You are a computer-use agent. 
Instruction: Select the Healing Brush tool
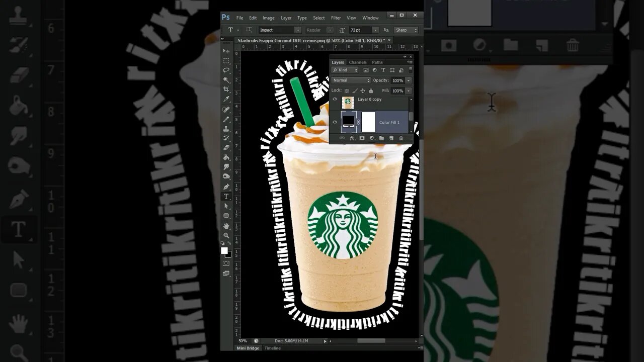click(x=226, y=109)
